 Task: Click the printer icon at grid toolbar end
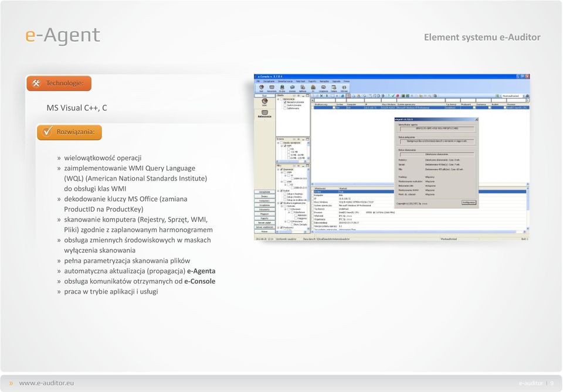(527, 96)
